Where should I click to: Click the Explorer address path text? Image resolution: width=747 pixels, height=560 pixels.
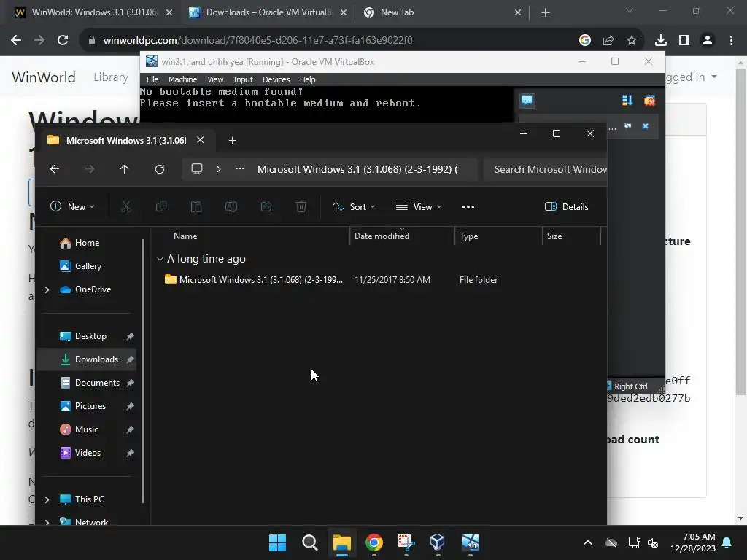[357, 169]
